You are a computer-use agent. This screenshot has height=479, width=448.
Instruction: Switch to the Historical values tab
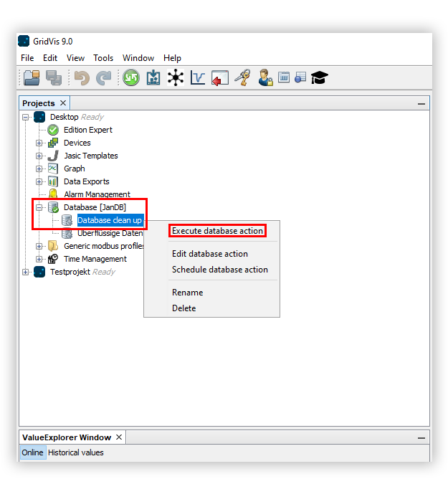(x=75, y=452)
